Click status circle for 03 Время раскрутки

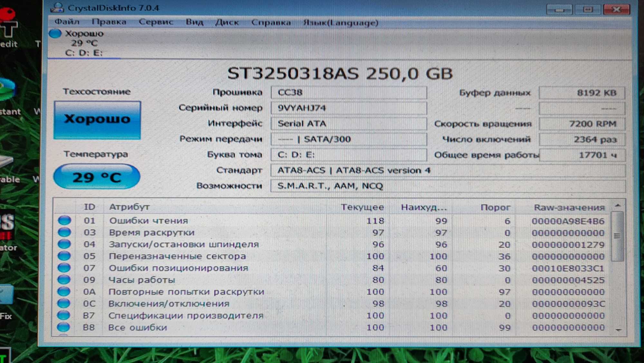64,232
